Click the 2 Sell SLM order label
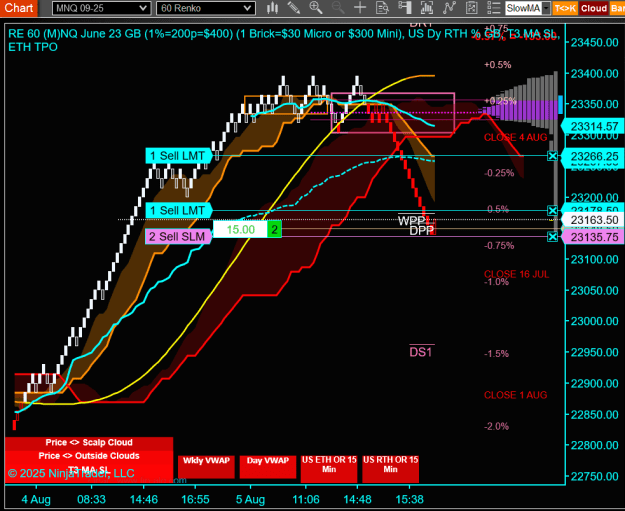This screenshot has height=511, width=625. click(178, 237)
